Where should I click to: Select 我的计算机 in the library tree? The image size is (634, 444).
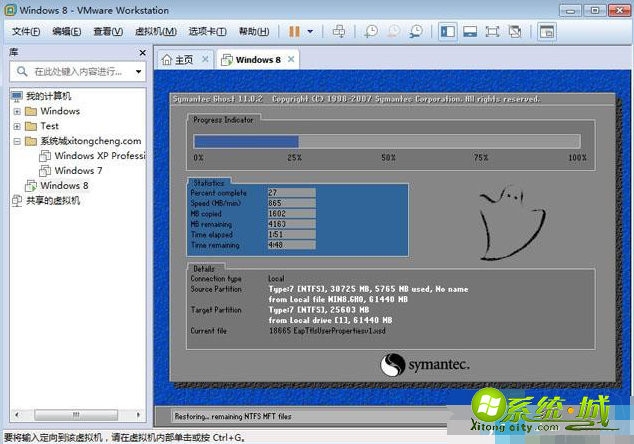(49, 96)
